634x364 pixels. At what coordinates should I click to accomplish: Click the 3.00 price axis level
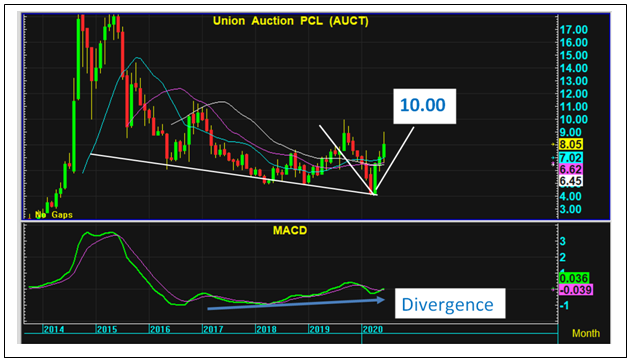click(571, 210)
